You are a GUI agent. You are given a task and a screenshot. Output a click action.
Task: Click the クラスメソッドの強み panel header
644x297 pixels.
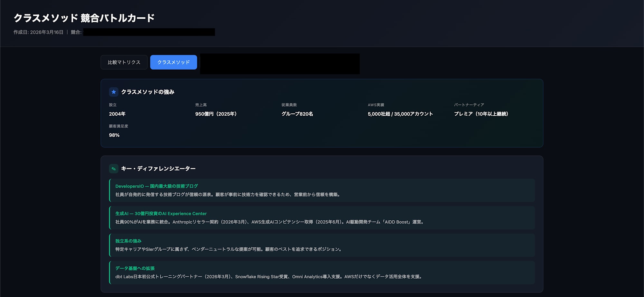pos(147,92)
